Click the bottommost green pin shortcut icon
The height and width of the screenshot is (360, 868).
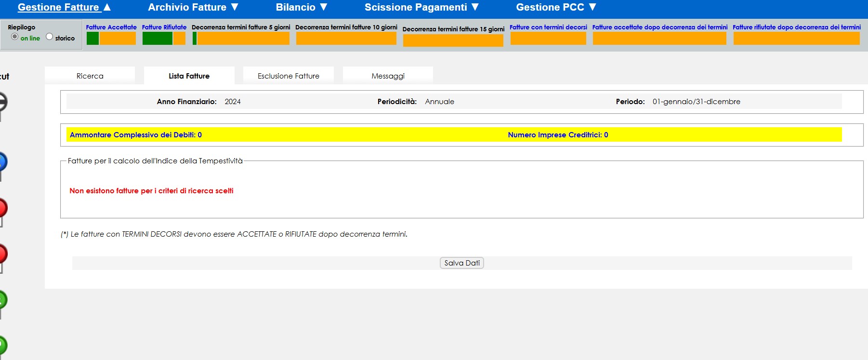pos(2,345)
